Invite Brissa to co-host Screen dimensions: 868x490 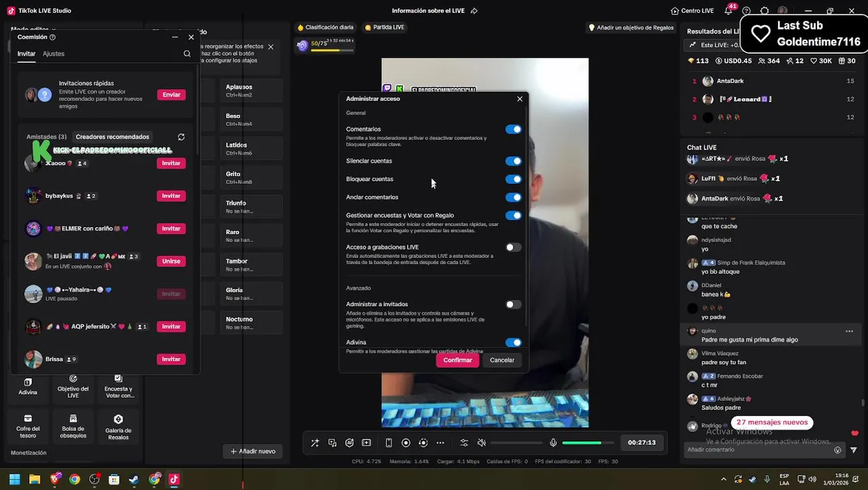click(x=171, y=359)
